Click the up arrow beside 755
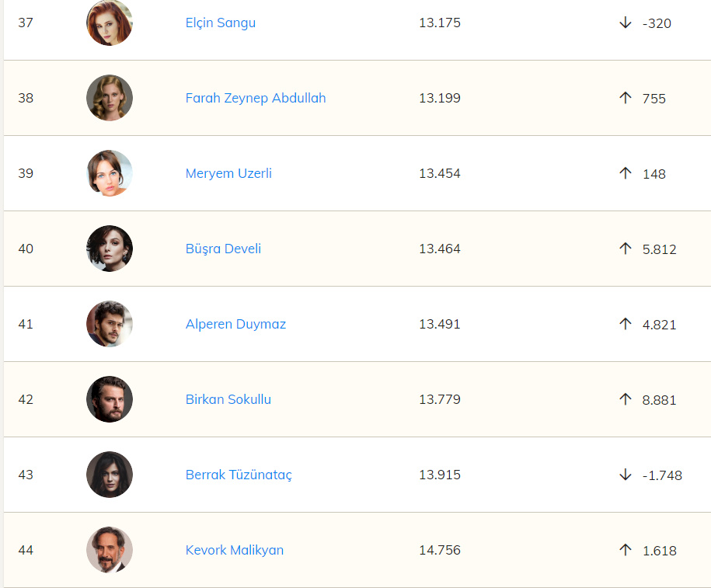This screenshot has width=711, height=588. click(x=626, y=98)
